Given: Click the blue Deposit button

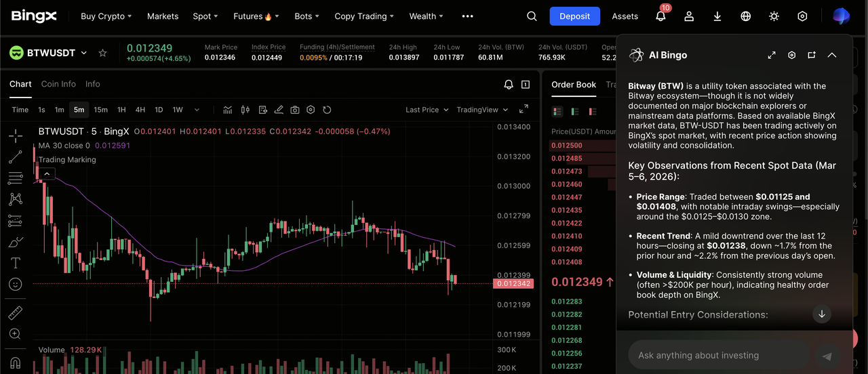Looking at the screenshot, I should pos(574,16).
